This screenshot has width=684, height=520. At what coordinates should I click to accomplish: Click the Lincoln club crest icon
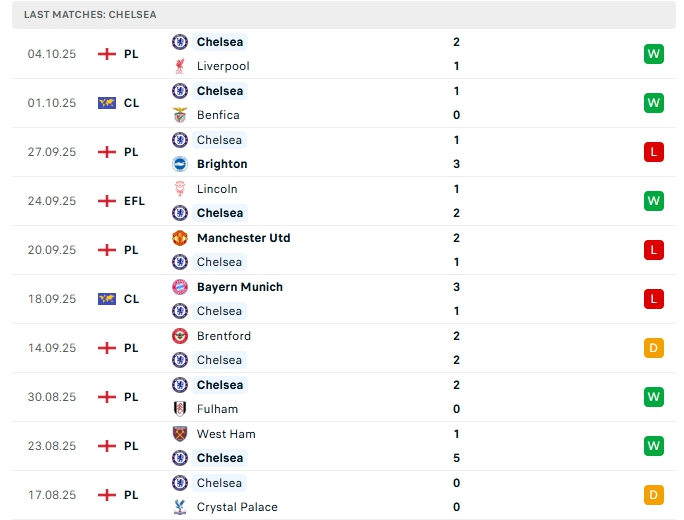click(180, 189)
